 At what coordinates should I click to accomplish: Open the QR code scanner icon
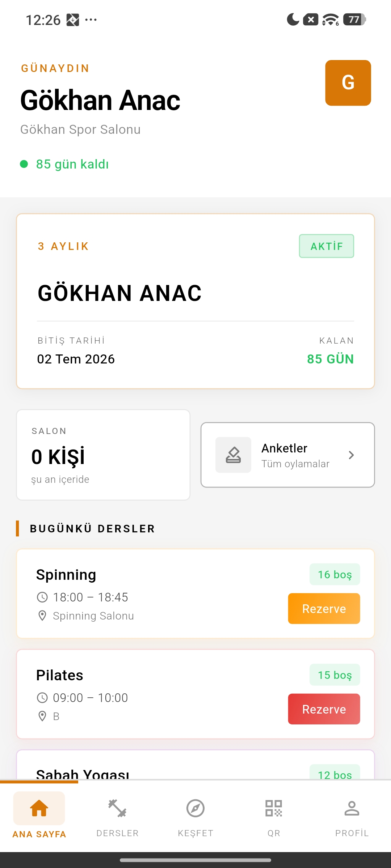pos(274,808)
